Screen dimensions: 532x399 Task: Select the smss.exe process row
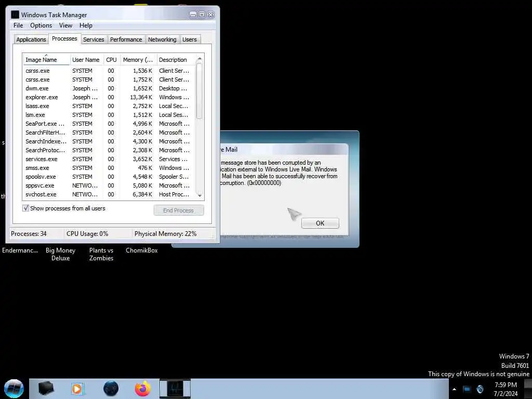point(109,168)
